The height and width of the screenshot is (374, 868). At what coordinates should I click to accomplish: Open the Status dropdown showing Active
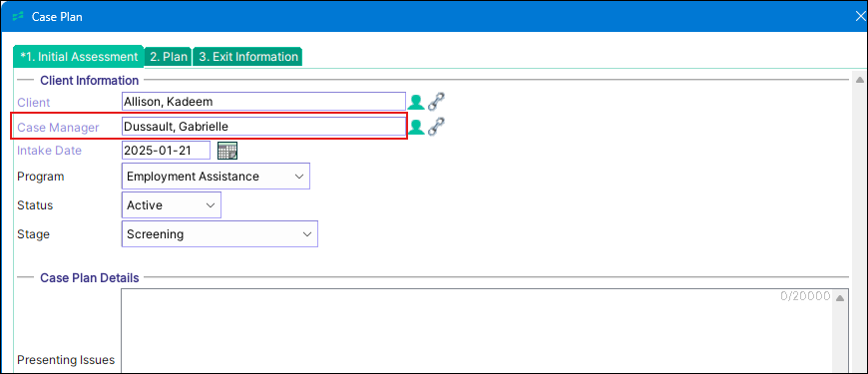tap(171, 205)
